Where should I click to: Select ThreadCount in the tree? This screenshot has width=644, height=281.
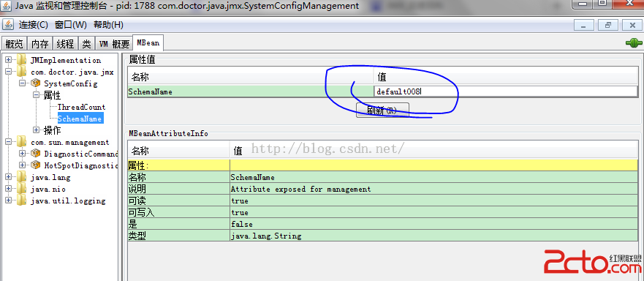[81, 107]
